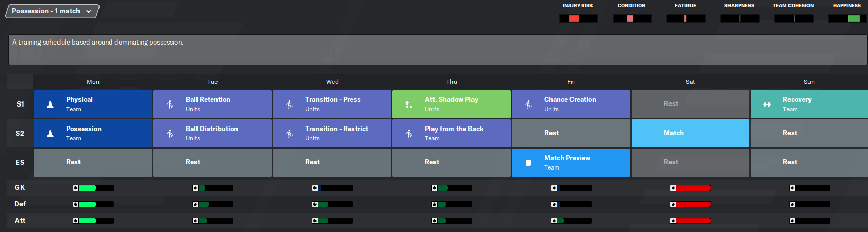This screenshot has width=868, height=232.
Task: Click the GK workload bar for Monday
Action: pyautogui.click(x=93, y=188)
